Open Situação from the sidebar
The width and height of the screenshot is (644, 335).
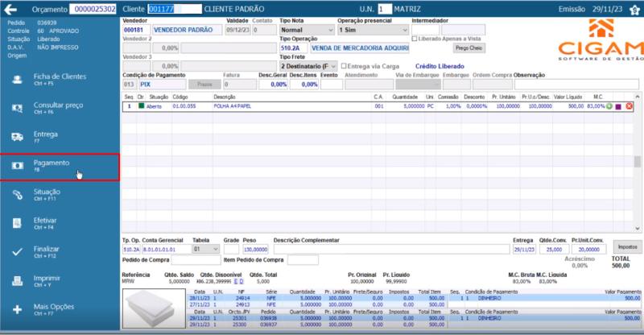47,195
